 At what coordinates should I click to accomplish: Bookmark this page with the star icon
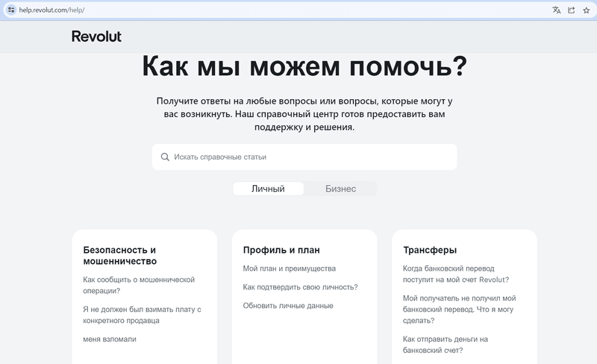(587, 10)
